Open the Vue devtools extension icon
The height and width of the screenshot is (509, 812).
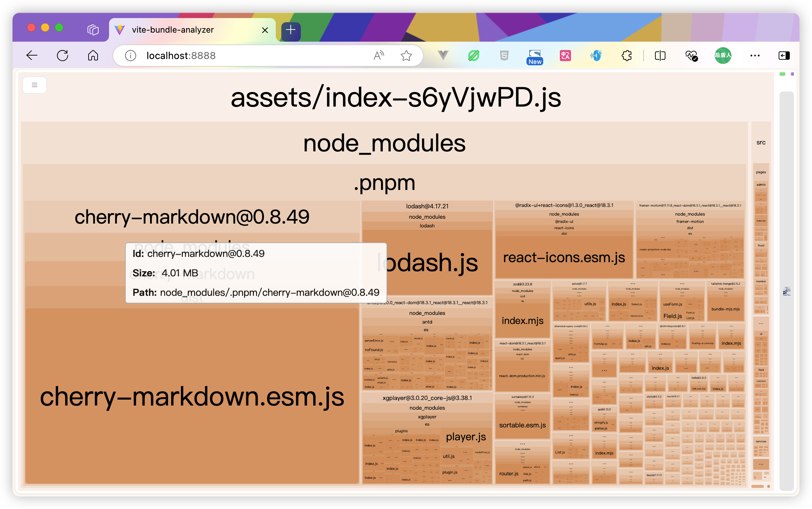[443, 56]
